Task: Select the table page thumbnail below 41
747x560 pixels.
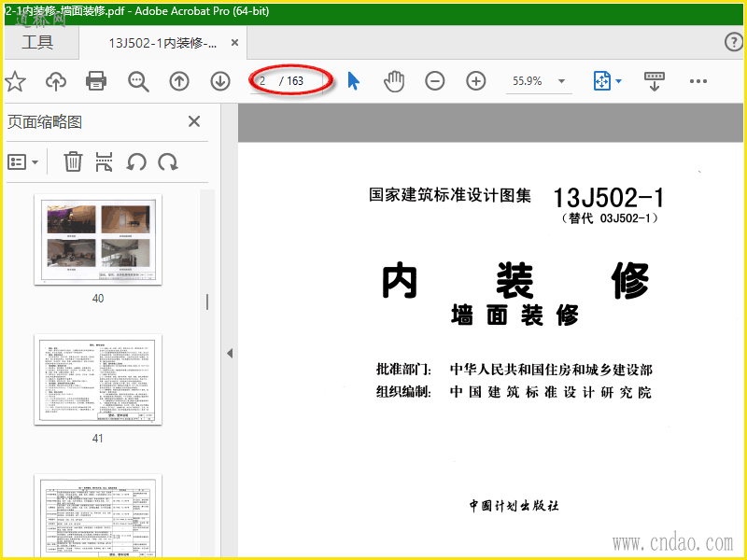Action: [x=98, y=515]
